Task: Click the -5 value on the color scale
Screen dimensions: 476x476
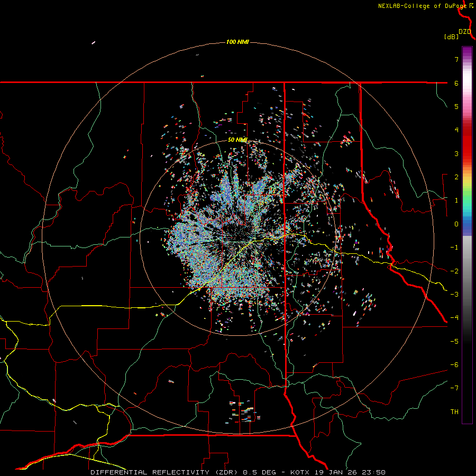Action: click(454, 342)
